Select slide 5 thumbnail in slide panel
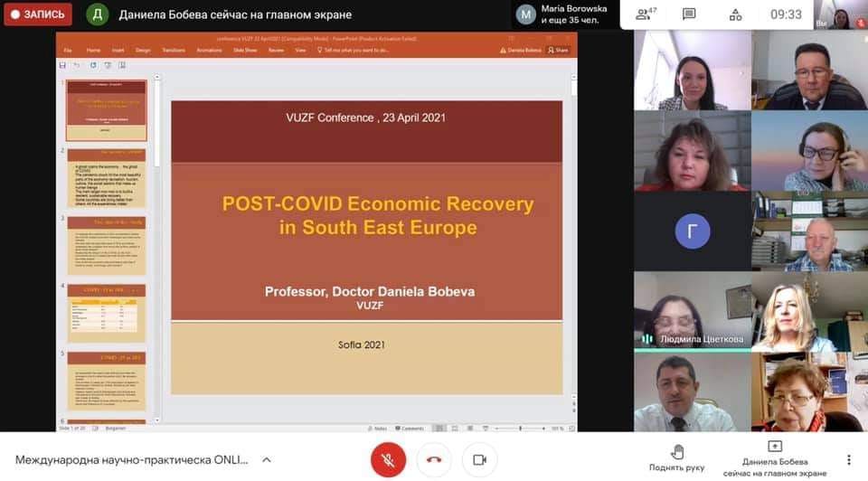Viewport: 868px width, 481px height. tap(107, 382)
